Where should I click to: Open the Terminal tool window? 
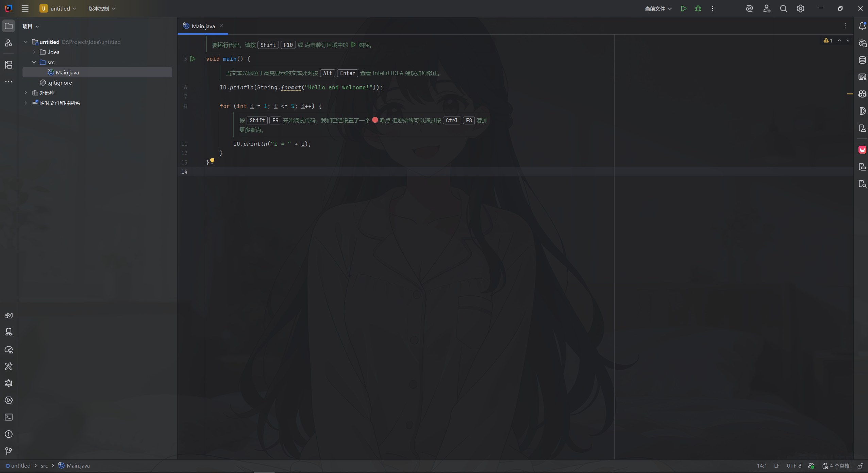tap(9, 417)
